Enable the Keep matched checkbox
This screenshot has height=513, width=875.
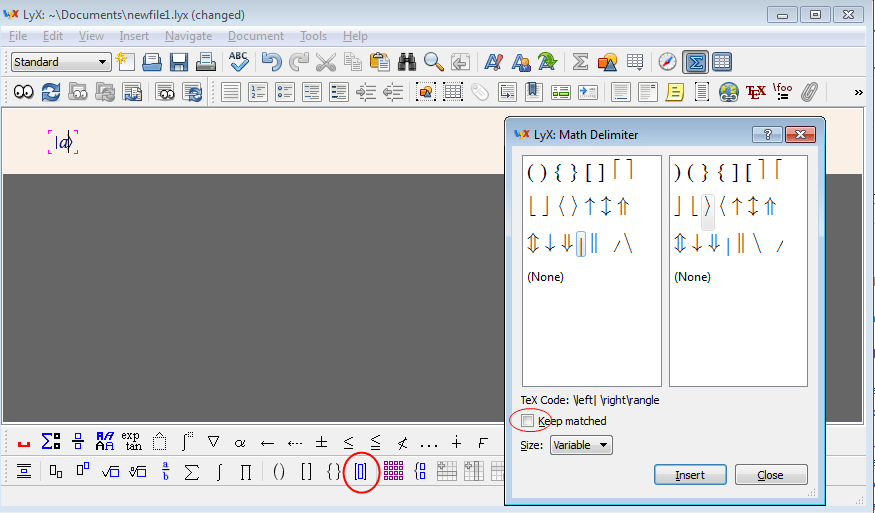click(527, 420)
